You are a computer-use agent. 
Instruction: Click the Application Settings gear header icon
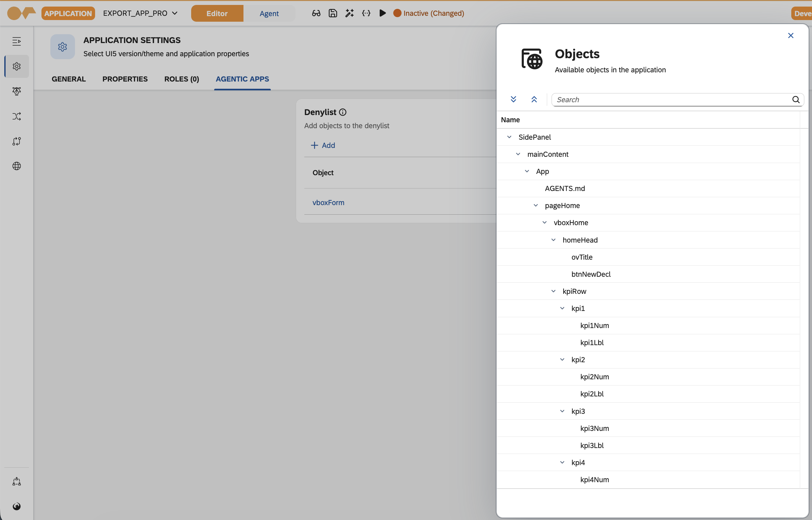(x=63, y=47)
